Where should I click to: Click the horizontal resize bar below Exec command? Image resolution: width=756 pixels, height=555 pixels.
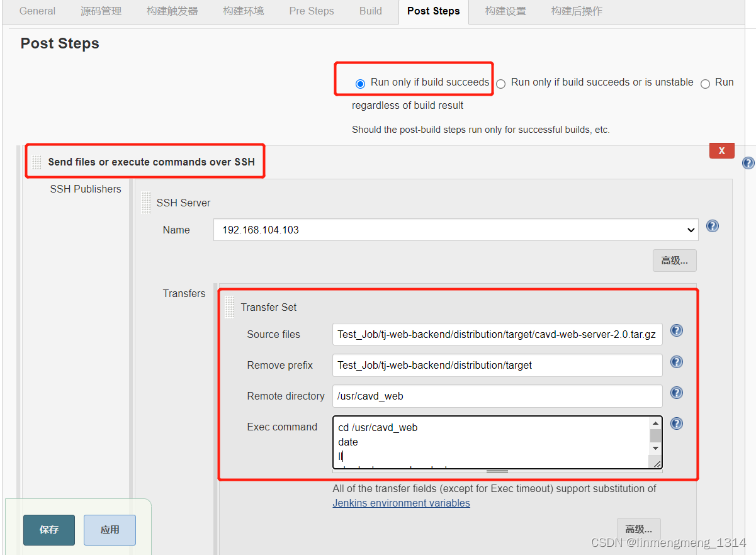tap(497, 471)
